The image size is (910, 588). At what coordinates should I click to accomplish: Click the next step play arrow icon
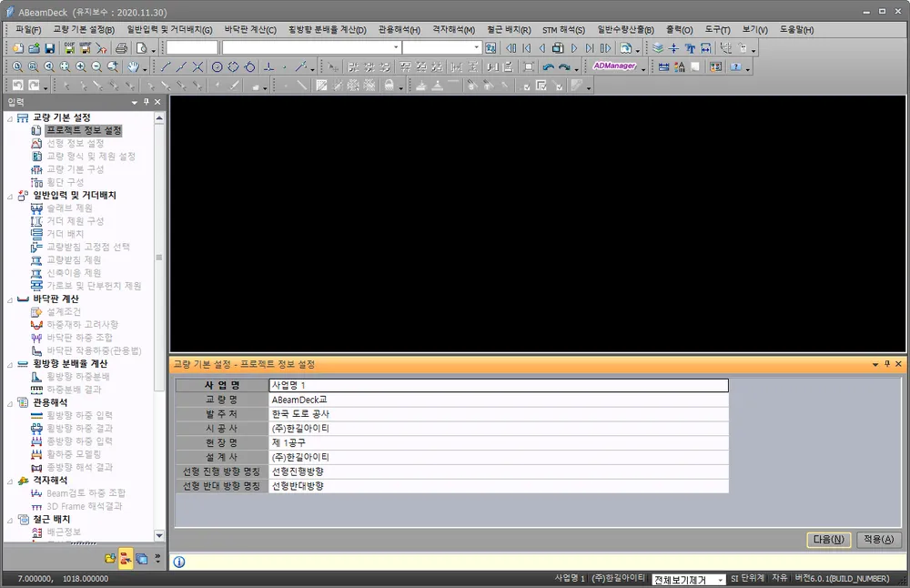click(x=574, y=48)
